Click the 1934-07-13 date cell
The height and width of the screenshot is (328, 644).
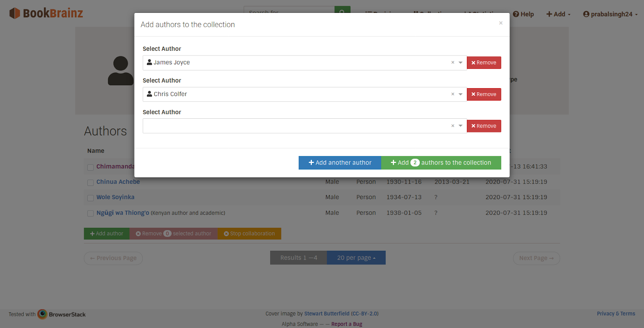pos(404,197)
